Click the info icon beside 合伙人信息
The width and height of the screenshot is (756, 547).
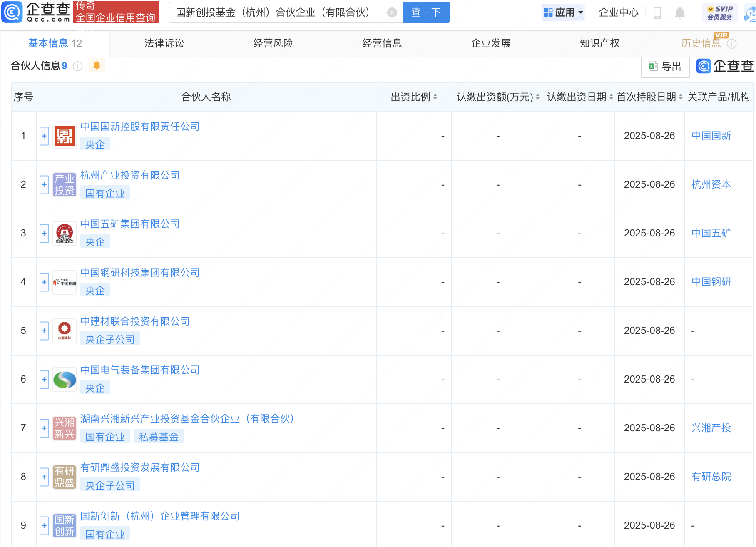coord(78,66)
